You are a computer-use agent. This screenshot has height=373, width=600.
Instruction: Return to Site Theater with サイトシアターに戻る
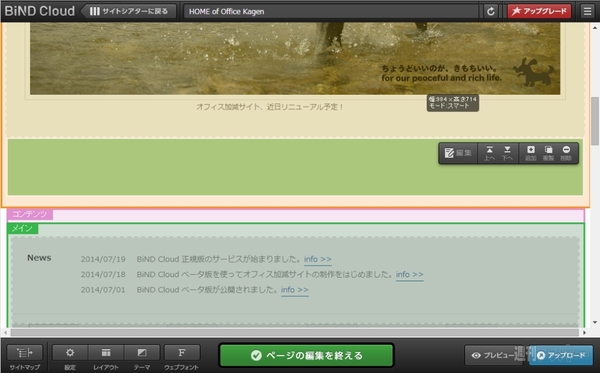pos(129,11)
